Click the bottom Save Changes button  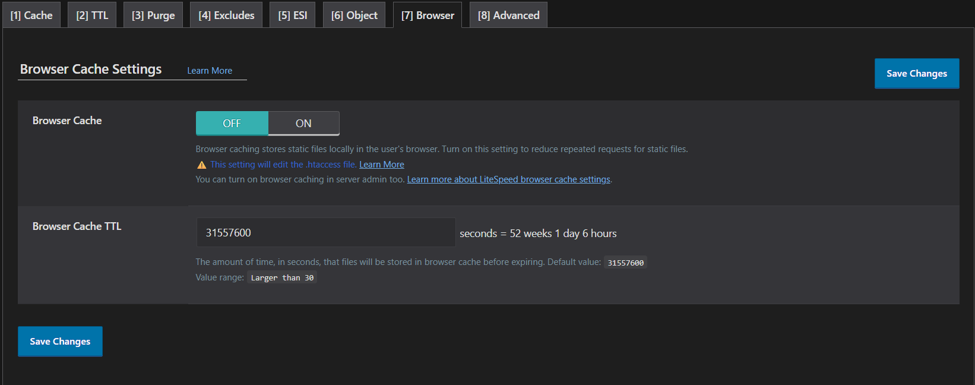coord(60,341)
